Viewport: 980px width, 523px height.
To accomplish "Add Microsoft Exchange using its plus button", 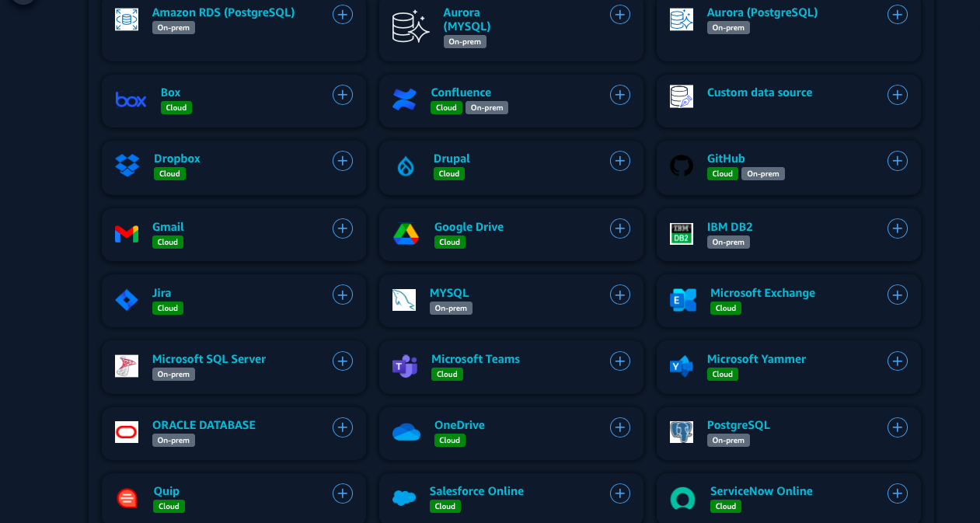I will [898, 295].
